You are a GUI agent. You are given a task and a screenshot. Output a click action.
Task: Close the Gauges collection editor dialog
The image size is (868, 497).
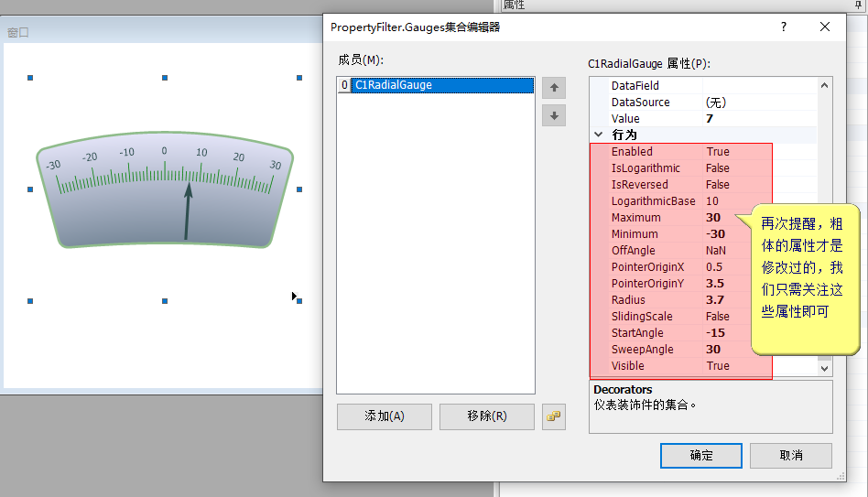(x=826, y=27)
